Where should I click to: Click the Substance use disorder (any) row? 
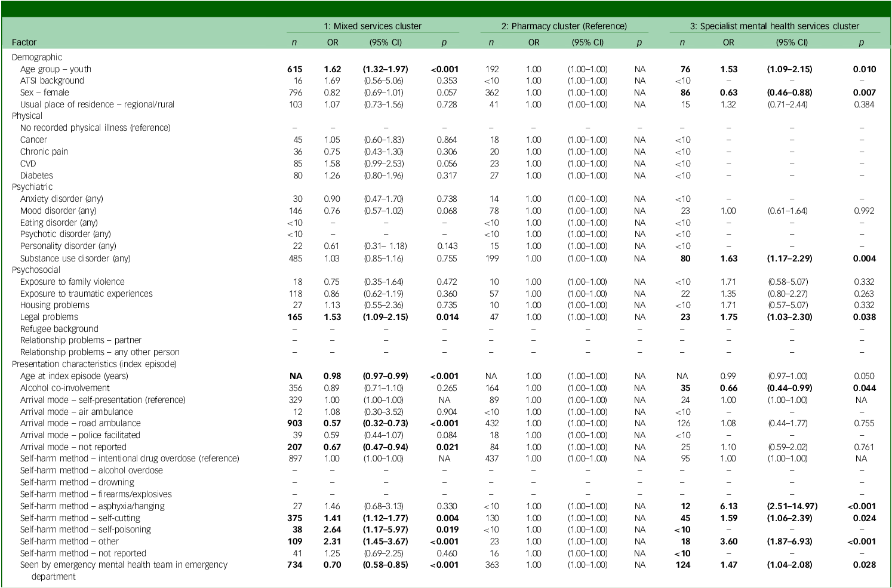click(445, 258)
